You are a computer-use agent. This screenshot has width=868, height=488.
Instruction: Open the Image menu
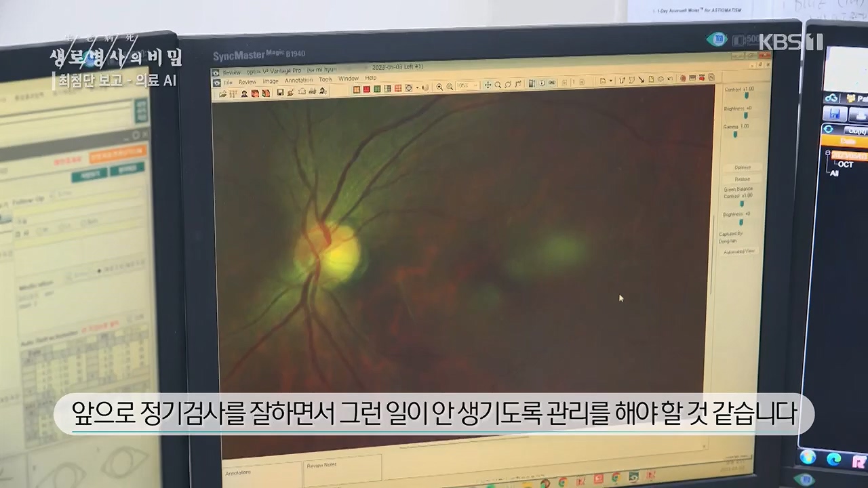coord(271,81)
